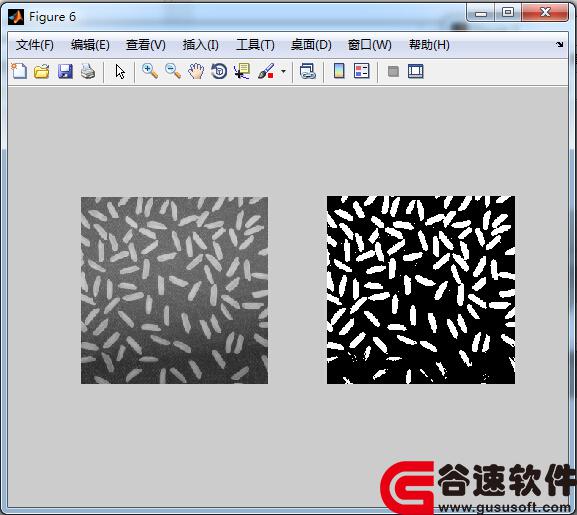Open a file via folder icon
The height and width of the screenshot is (515, 577).
42,71
